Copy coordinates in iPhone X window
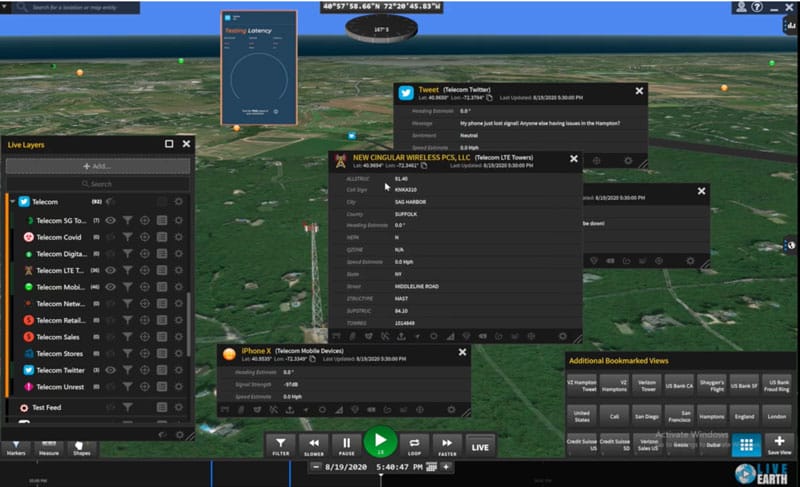 [x=312, y=359]
